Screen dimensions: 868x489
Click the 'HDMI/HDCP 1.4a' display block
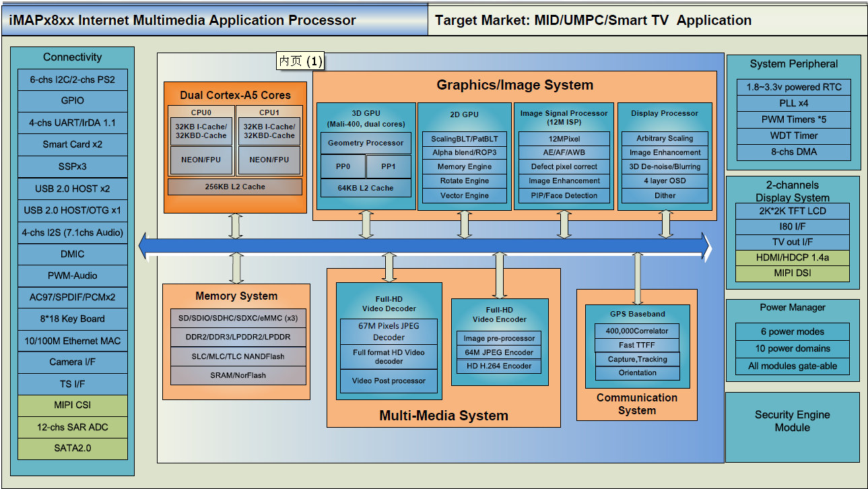pos(792,257)
